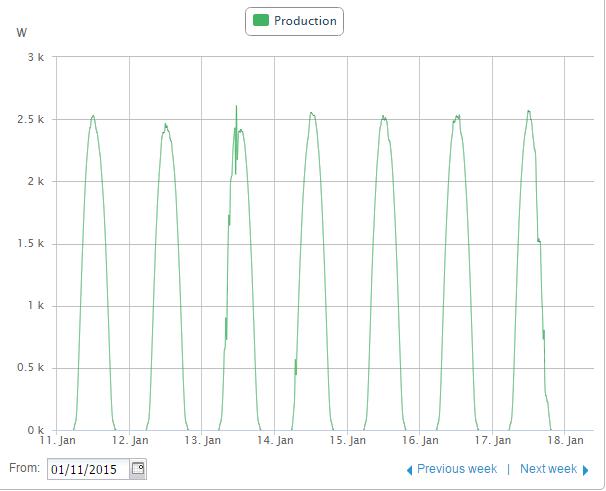
Task: Click the peak of the 11 Jan curve
Action: pos(93,116)
